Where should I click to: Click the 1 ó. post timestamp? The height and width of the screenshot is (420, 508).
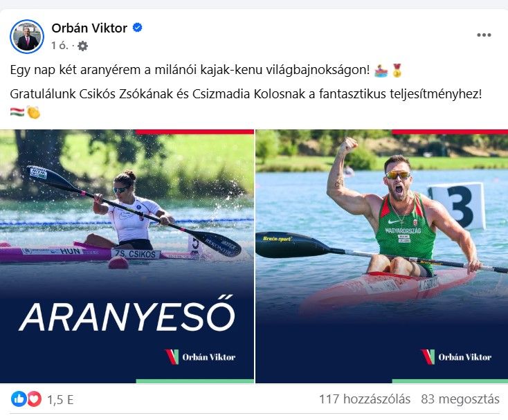pos(60,46)
